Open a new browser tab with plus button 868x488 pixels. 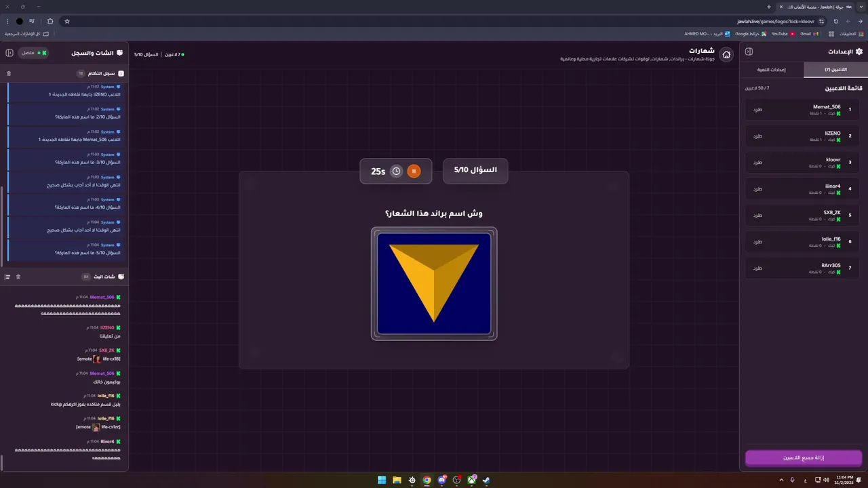pos(768,7)
